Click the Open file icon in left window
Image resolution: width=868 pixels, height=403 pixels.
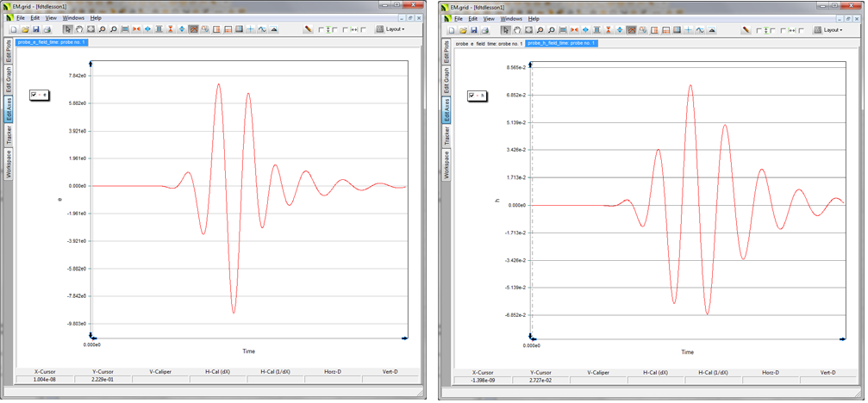coord(26,29)
